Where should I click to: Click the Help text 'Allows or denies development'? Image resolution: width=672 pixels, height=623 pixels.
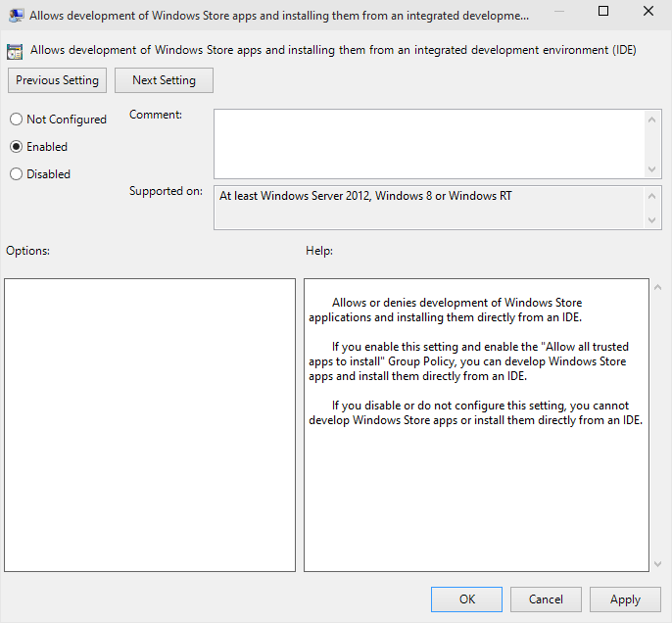tap(446, 310)
